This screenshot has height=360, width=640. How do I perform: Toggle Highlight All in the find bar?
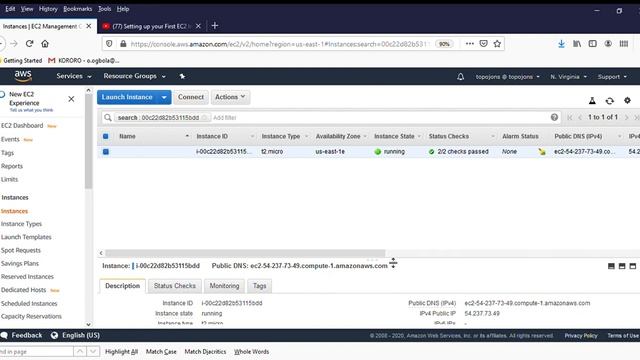121,351
